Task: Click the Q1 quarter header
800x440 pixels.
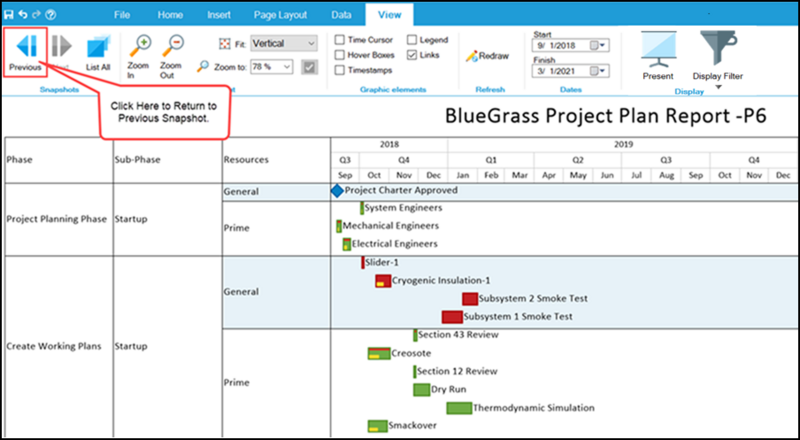Action: coord(491,160)
